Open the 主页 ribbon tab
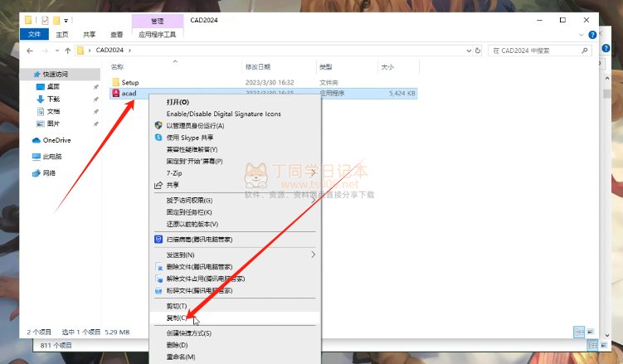The image size is (623, 364). click(x=62, y=35)
